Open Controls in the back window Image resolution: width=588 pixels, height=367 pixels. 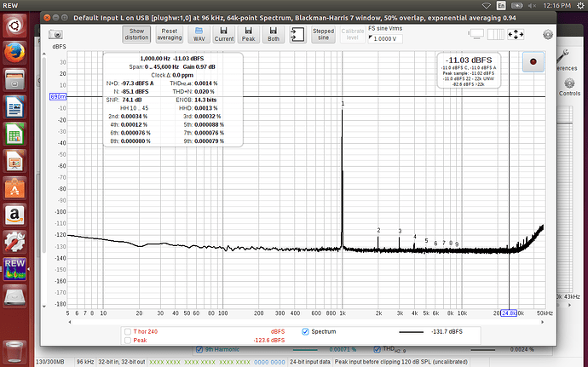569,87
